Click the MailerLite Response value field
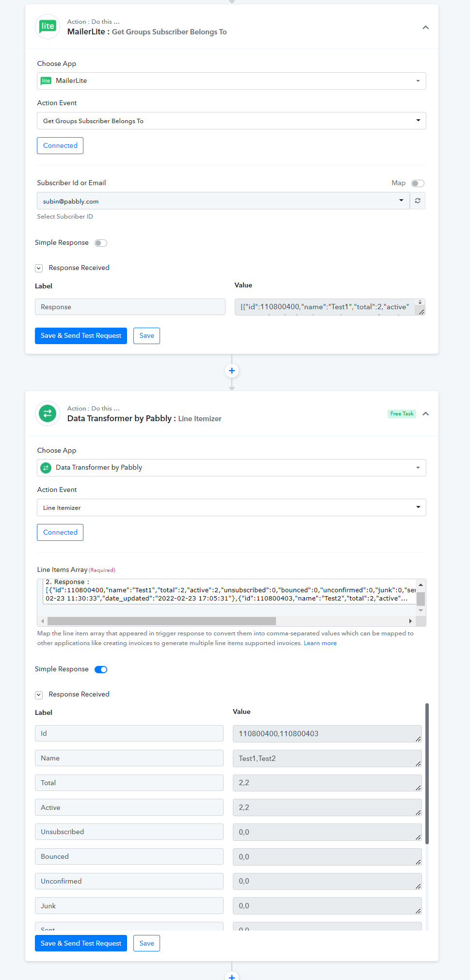 [x=330, y=307]
